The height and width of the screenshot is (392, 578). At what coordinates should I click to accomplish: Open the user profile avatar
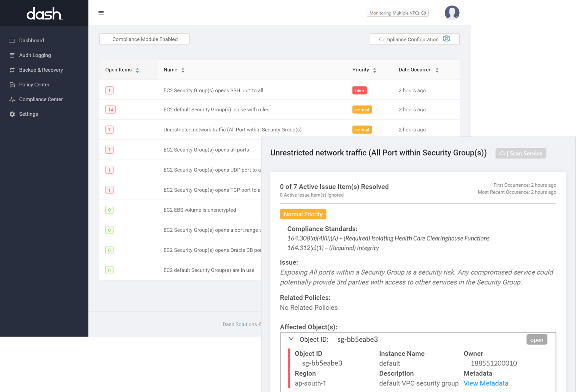[x=452, y=13]
